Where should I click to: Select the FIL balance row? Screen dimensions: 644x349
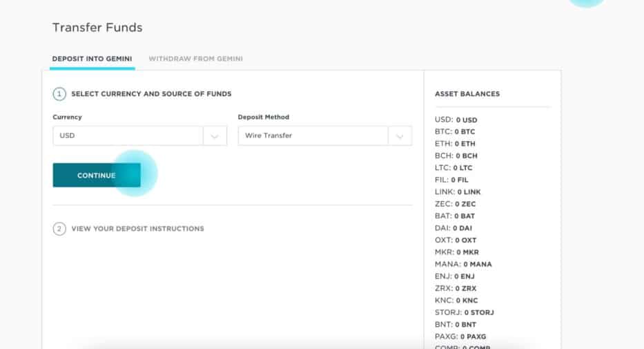tap(451, 180)
